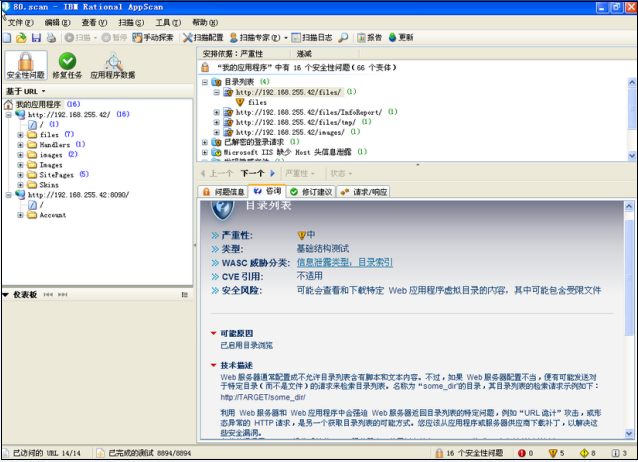638x462 pixels.
Task: Click the informational count icon in status bar
Action: pos(616,453)
